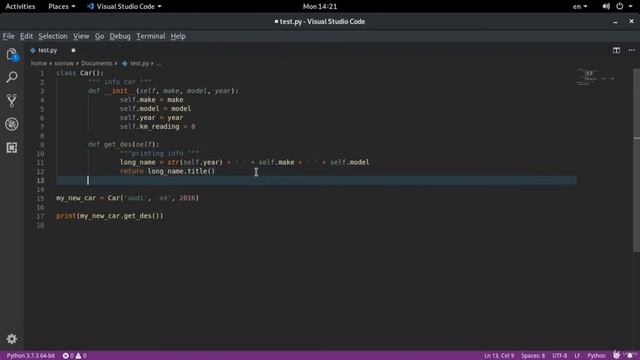Click line number 1 in gutter
The height and width of the screenshot is (360, 640).
point(42,73)
